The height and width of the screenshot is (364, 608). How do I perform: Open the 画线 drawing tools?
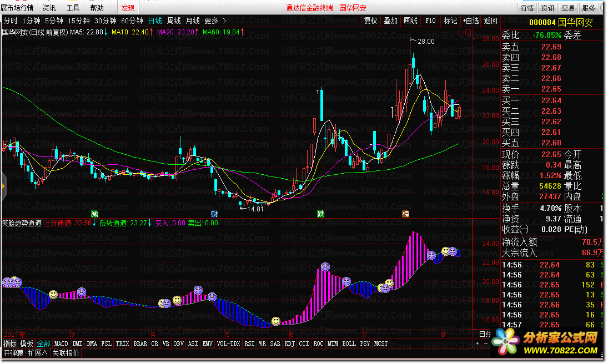pos(411,21)
